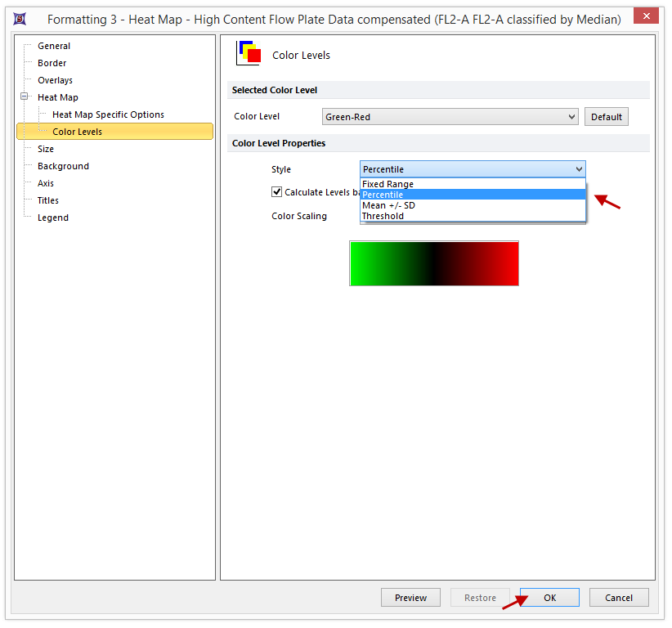Reset color level with Default button
The image size is (672, 628).
(606, 117)
